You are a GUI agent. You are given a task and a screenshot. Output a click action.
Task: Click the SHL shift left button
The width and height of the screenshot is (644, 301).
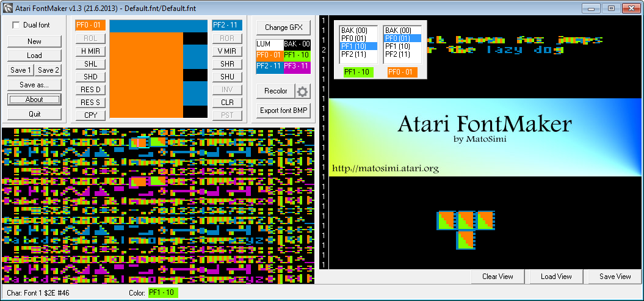[x=90, y=64]
